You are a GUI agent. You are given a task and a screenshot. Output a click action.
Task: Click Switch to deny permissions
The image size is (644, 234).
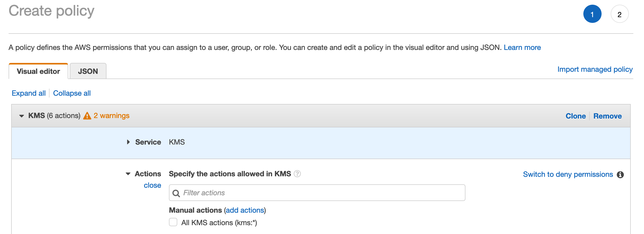click(x=568, y=174)
